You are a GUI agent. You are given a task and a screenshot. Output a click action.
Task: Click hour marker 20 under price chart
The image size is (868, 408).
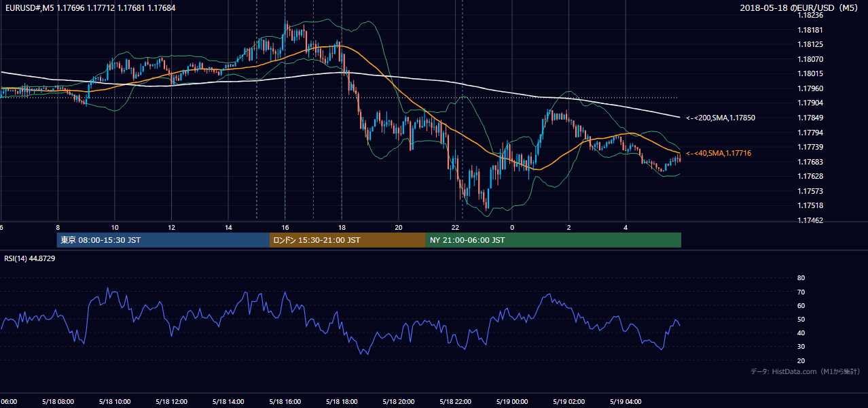coord(399,227)
